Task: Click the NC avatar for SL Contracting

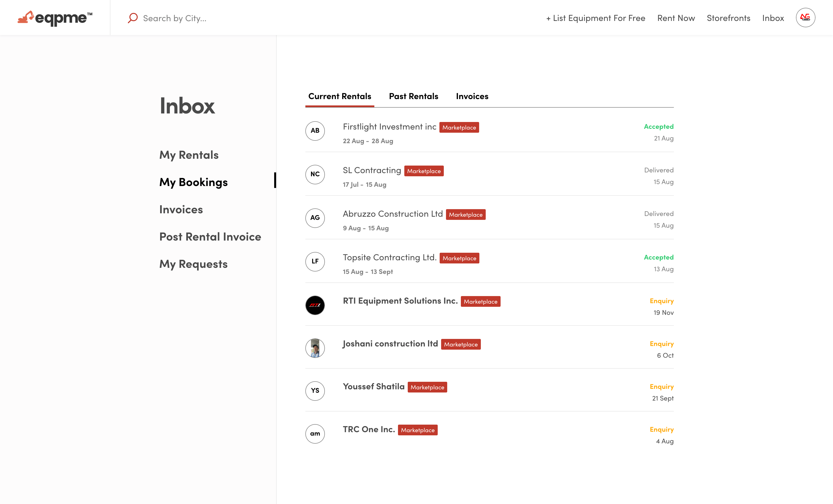Action: pos(315,175)
